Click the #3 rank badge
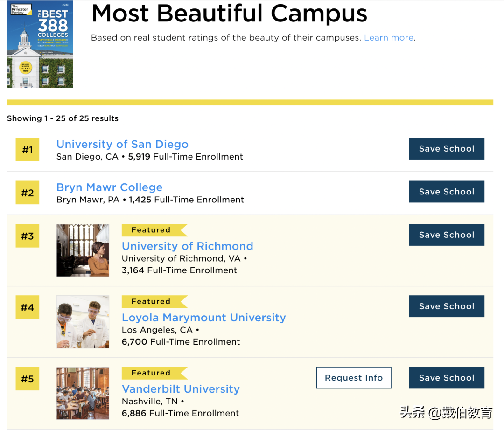504x430 pixels. pos(28,236)
